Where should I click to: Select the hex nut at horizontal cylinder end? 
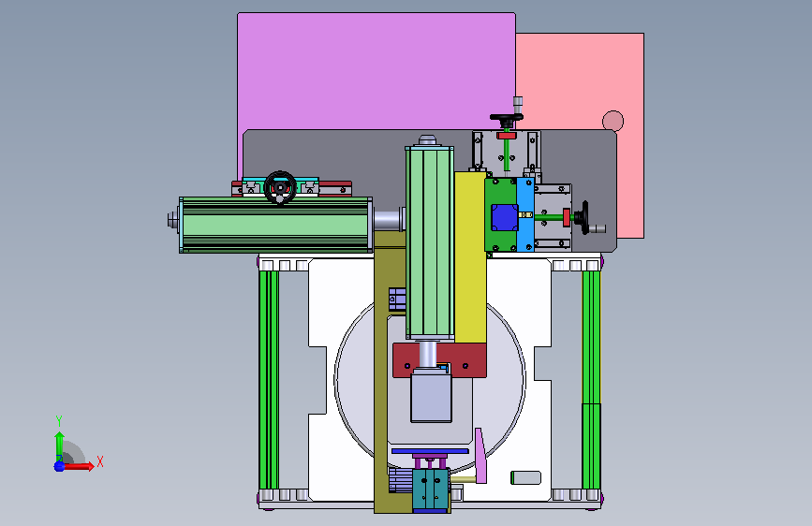172,221
